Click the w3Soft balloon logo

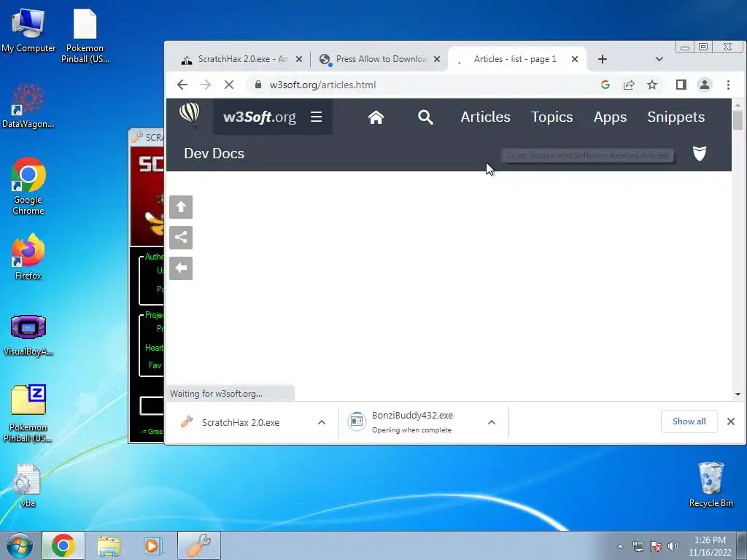[x=190, y=114]
